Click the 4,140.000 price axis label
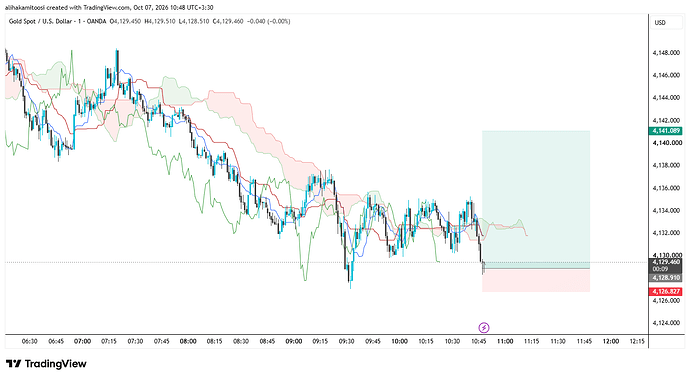Viewport: 690px width, 379px height. coord(667,143)
